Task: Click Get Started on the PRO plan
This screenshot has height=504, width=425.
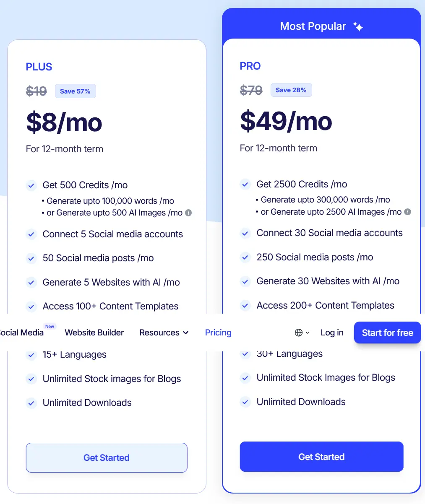Action: (321, 457)
